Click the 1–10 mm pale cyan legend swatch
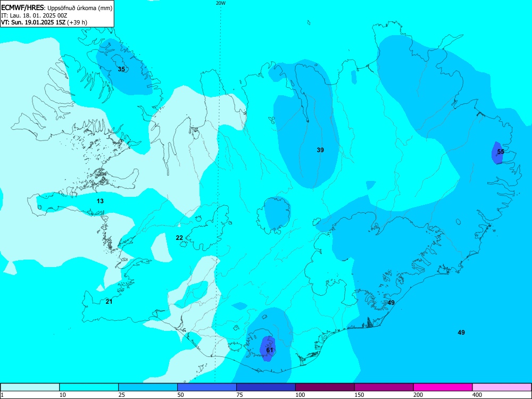 [x=30, y=387]
